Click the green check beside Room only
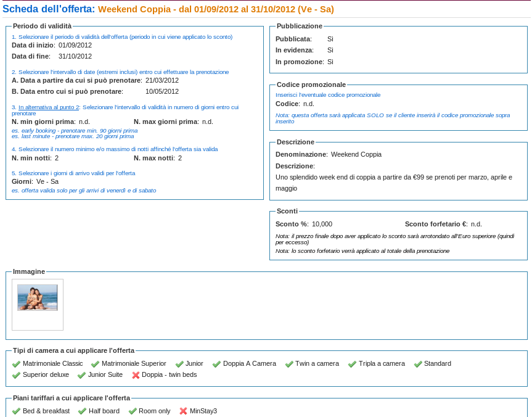 [x=133, y=411]
